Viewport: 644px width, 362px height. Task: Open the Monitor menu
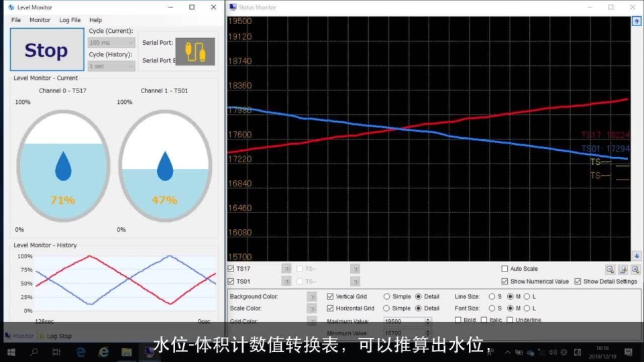[x=40, y=19]
